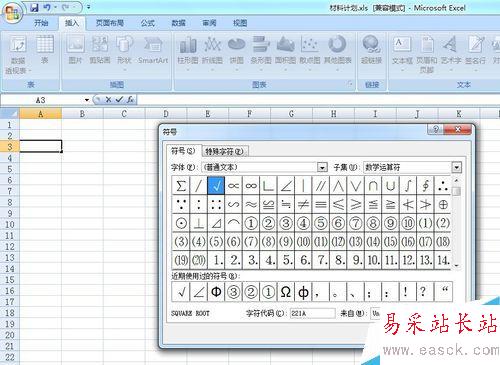The image size is (500, 365).
Task: Switch to the 页面布局 ribbon tab
Action: (x=110, y=23)
